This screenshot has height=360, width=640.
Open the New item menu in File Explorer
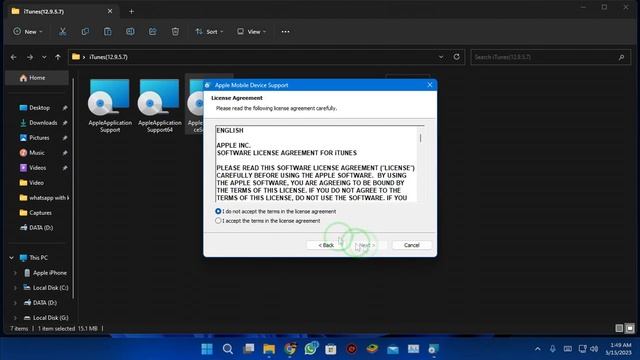27,31
